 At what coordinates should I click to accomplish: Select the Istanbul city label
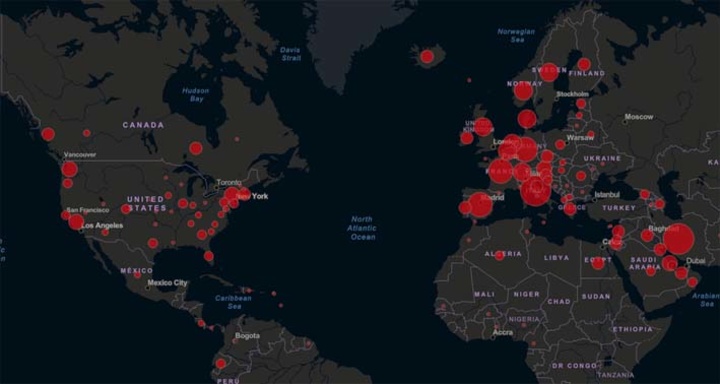tap(607, 195)
